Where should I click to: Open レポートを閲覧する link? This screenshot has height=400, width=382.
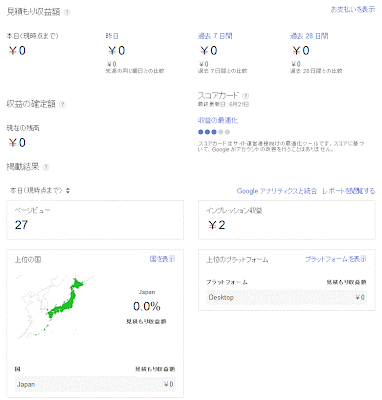click(x=348, y=191)
